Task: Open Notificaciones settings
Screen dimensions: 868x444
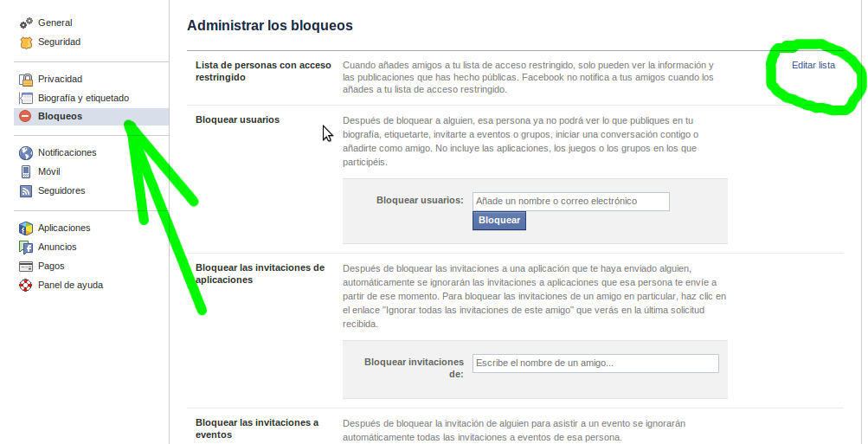Action: point(67,153)
